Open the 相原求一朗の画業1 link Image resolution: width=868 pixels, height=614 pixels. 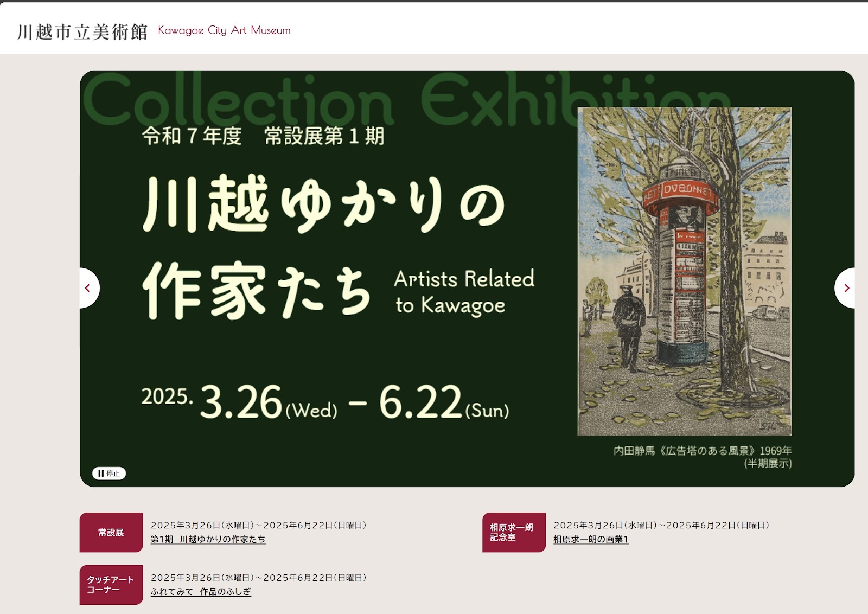[x=591, y=539]
